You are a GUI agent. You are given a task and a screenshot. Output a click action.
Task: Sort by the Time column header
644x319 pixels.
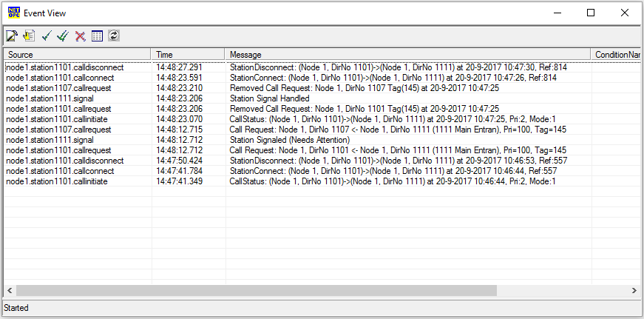[x=188, y=55]
